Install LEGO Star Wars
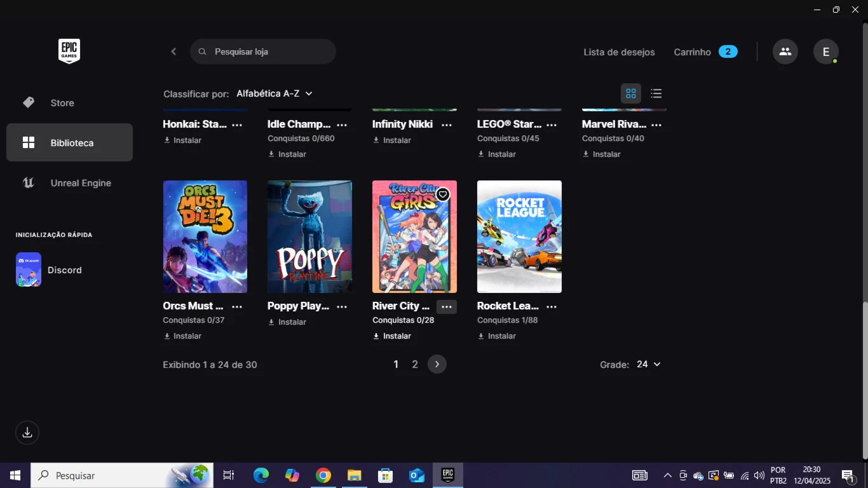Viewport: 868px width, 488px height. point(497,154)
